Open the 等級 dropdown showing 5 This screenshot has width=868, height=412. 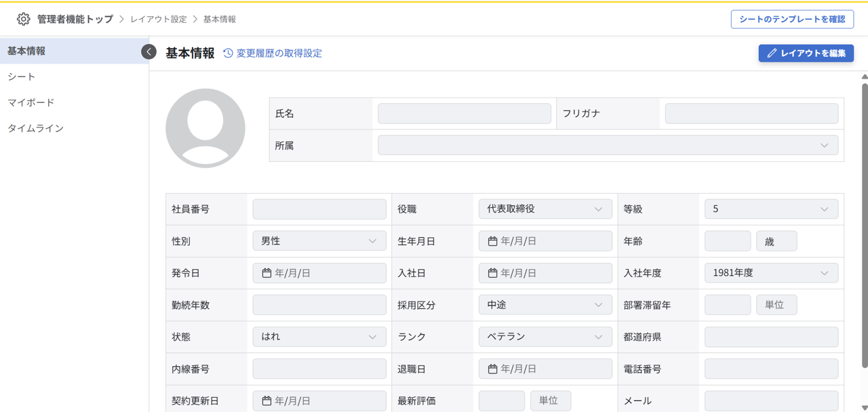coord(771,209)
